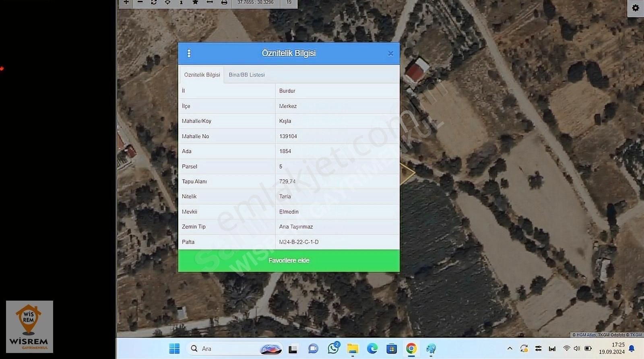Select the pan/move map tool
Viewport: 644px width, 359px height.
tap(167, 2)
